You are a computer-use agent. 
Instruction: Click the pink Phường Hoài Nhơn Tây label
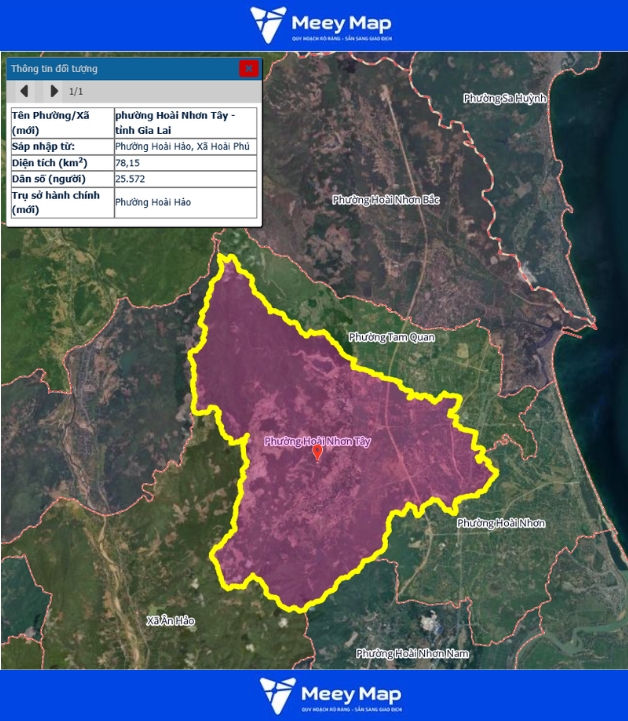(x=316, y=440)
